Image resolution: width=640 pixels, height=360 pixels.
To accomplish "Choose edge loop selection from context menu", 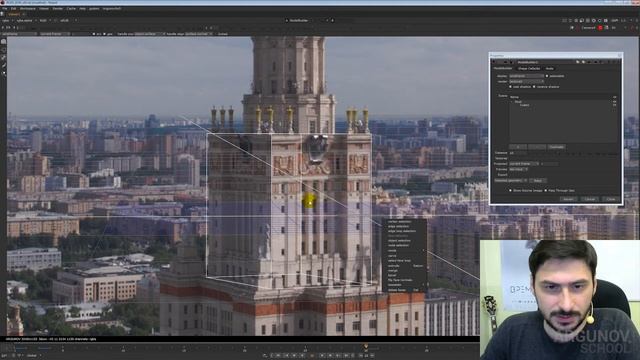I will [x=402, y=231].
